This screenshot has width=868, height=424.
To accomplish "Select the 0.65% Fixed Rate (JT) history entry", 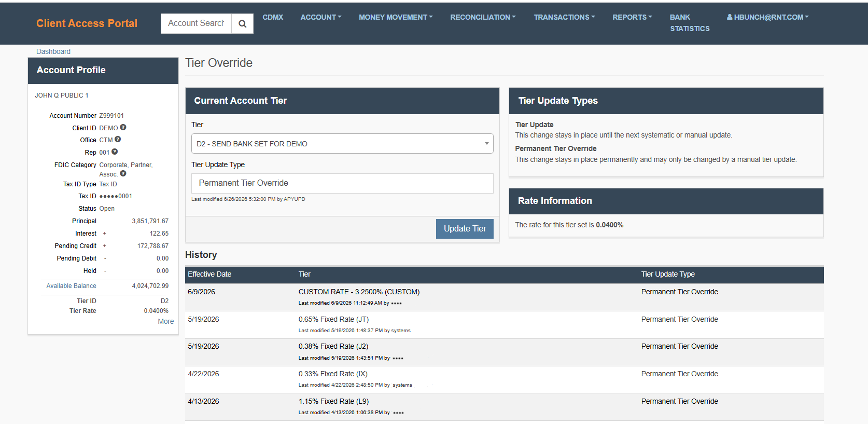I will pyautogui.click(x=504, y=325).
